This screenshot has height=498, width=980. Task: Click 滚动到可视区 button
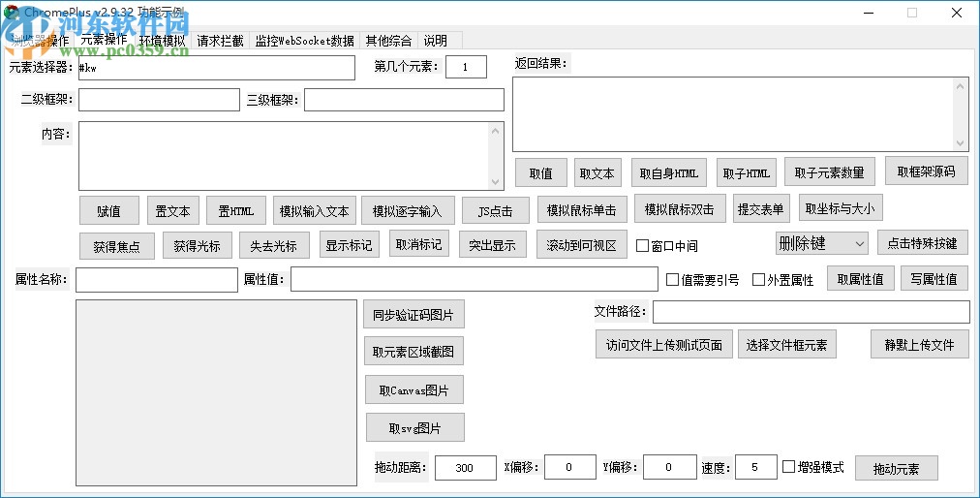pos(581,244)
